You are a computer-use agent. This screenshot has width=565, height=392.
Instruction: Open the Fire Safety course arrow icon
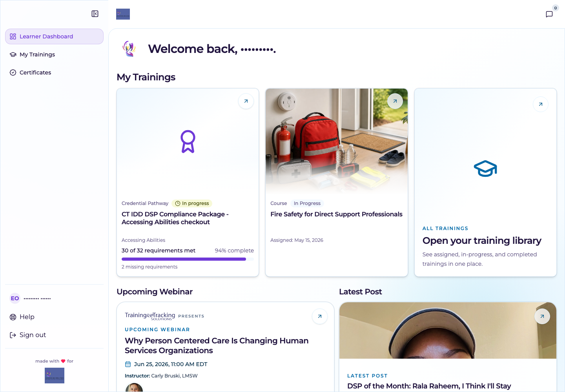pyautogui.click(x=395, y=101)
